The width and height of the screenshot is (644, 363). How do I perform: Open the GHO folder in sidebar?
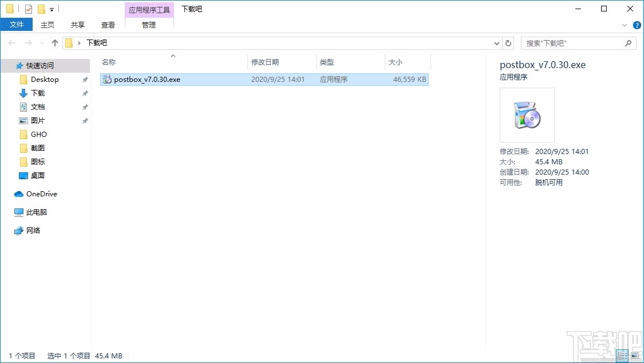38,135
